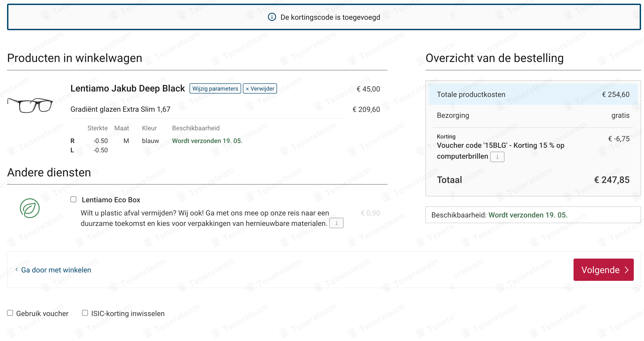Screen dimensions: 644x341
Task: Click the green Eco Box leaf icon
Action: pyautogui.click(x=30, y=208)
